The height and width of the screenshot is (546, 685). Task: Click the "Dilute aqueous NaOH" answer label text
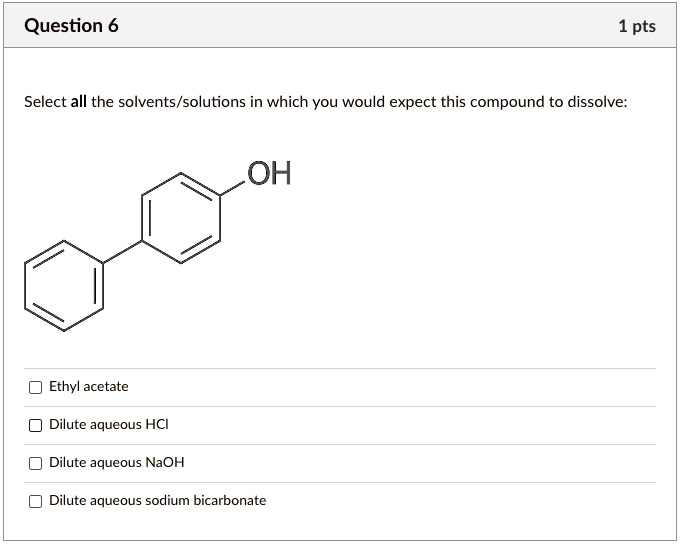point(117,463)
